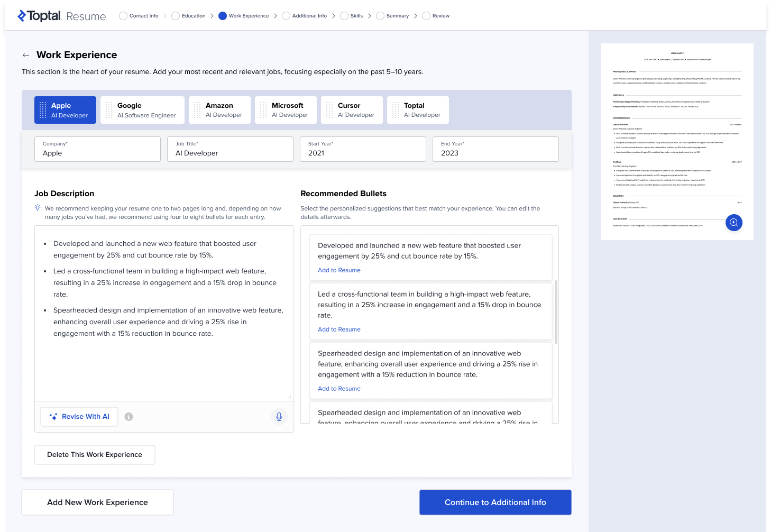771x532 pixels.
Task: Click the Summary step label
Action: click(398, 16)
